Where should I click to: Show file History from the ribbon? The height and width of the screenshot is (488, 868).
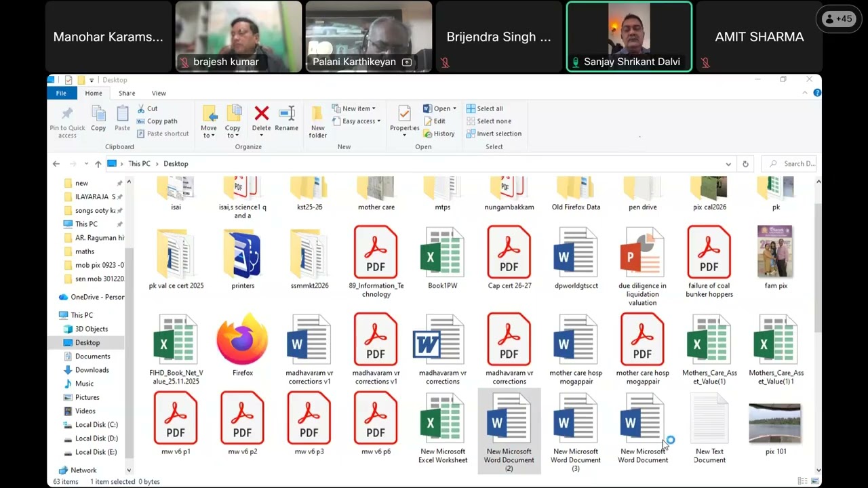(x=439, y=134)
